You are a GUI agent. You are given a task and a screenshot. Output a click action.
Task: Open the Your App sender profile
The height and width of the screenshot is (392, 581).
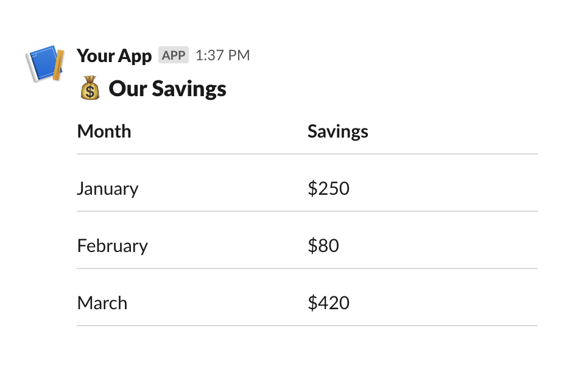pyautogui.click(x=114, y=56)
